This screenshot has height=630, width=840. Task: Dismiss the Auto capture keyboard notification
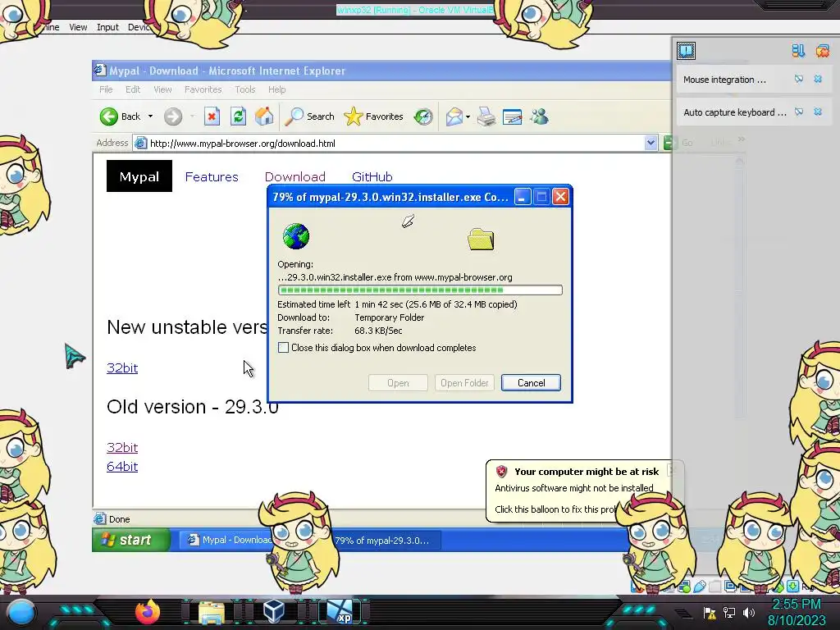[x=818, y=112]
